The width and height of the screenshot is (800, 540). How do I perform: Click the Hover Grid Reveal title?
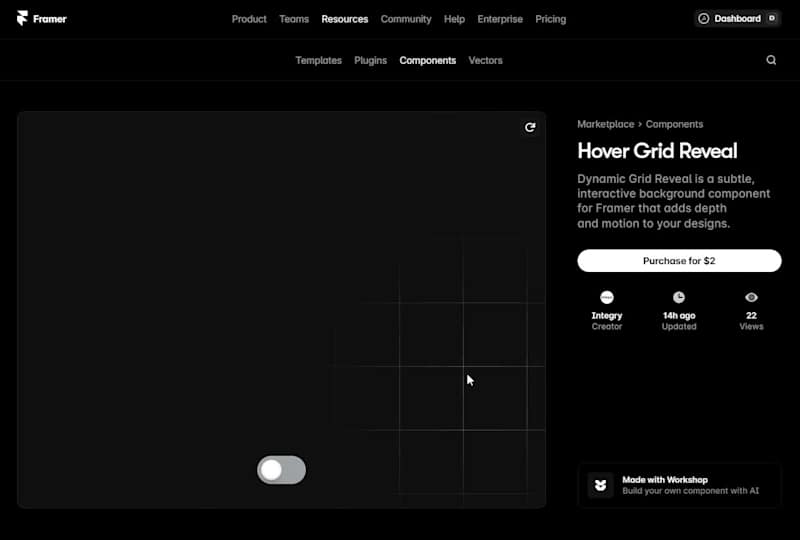pyautogui.click(x=657, y=151)
